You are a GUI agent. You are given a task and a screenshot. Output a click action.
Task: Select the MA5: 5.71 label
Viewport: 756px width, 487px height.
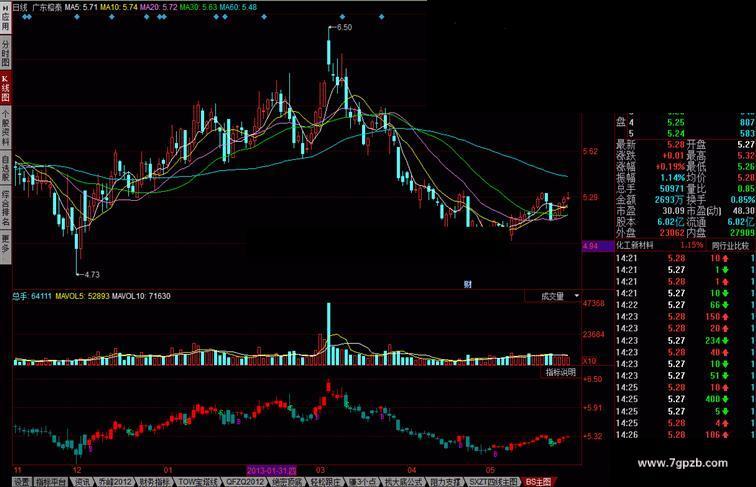(81, 7)
